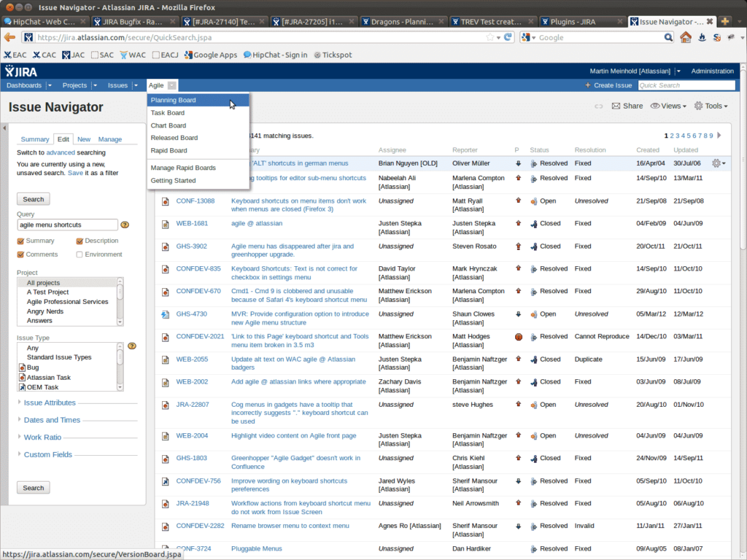Click the Create Issue link
Viewport: 747px width, 560px height.
(x=608, y=85)
